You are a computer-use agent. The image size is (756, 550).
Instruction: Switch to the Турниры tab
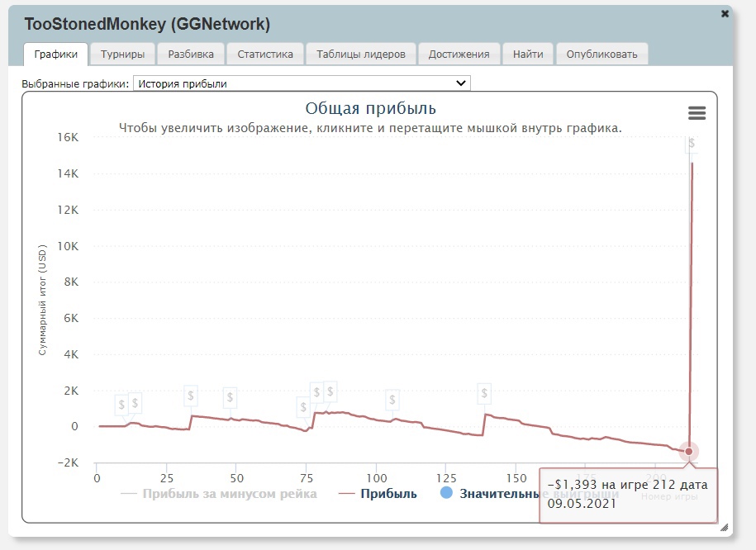[x=122, y=55]
